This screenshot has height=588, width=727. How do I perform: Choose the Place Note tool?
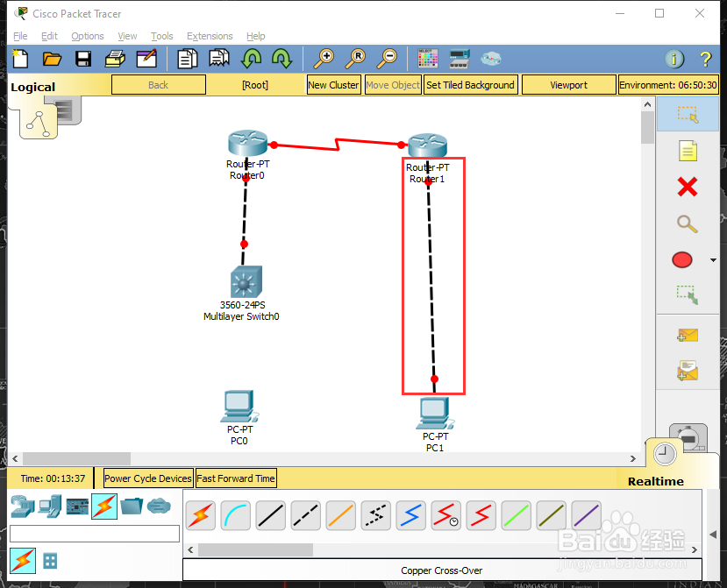(688, 151)
